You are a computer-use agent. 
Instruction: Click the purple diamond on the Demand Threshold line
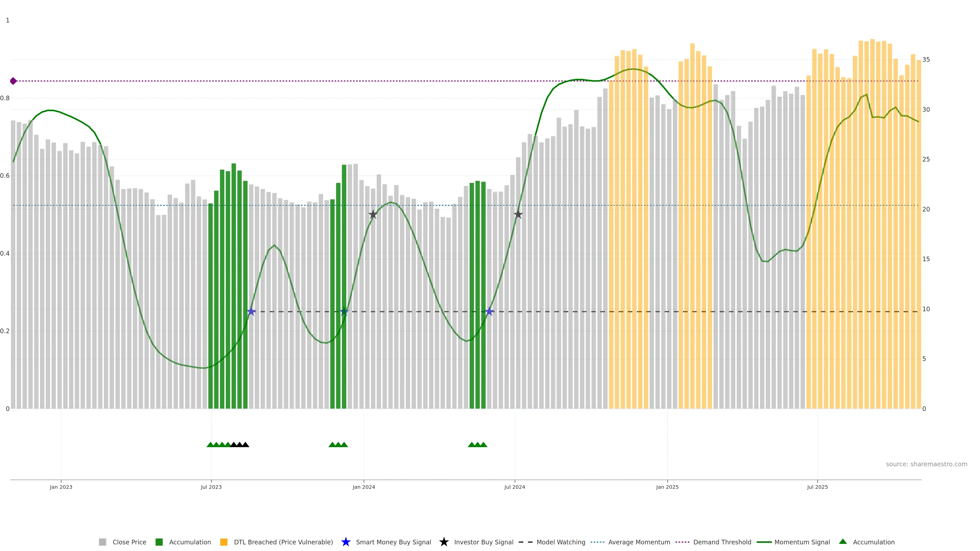13,81
